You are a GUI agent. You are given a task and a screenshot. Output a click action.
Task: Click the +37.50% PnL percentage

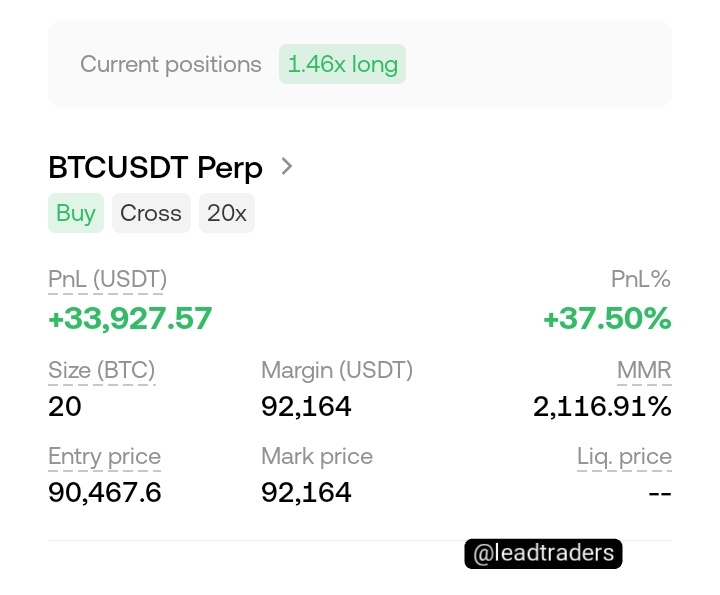point(607,318)
